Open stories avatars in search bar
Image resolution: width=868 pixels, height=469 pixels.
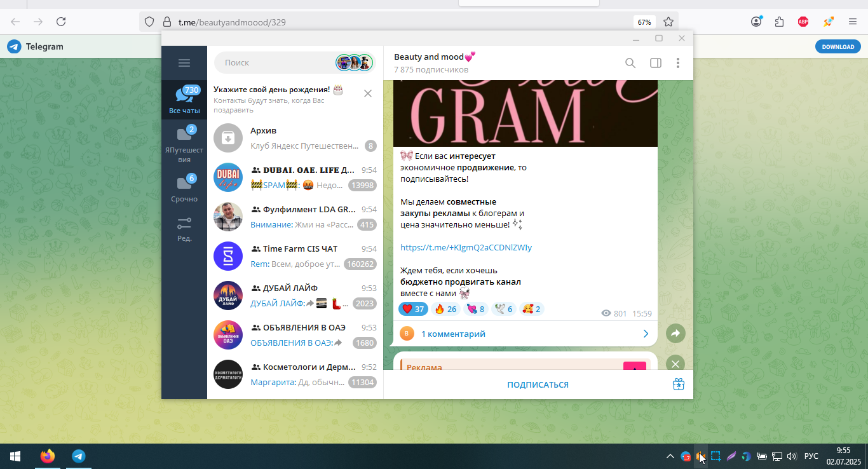(354, 63)
